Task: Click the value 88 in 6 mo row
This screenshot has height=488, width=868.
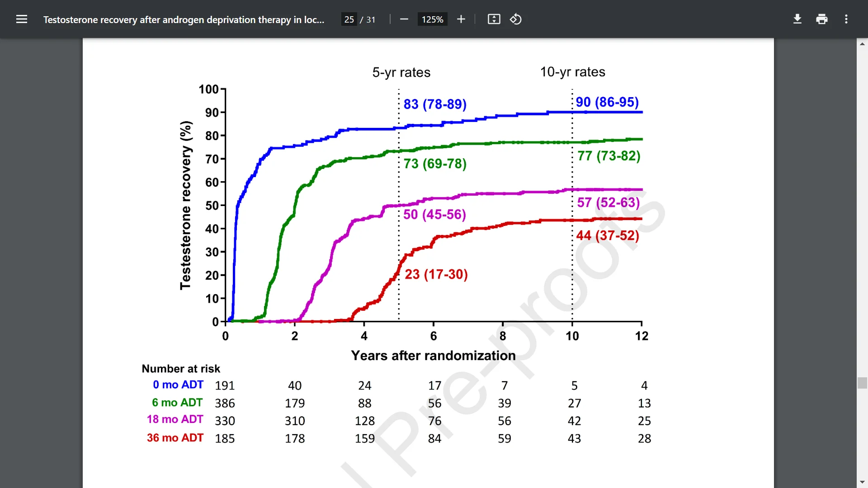Action: pyautogui.click(x=365, y=403)
